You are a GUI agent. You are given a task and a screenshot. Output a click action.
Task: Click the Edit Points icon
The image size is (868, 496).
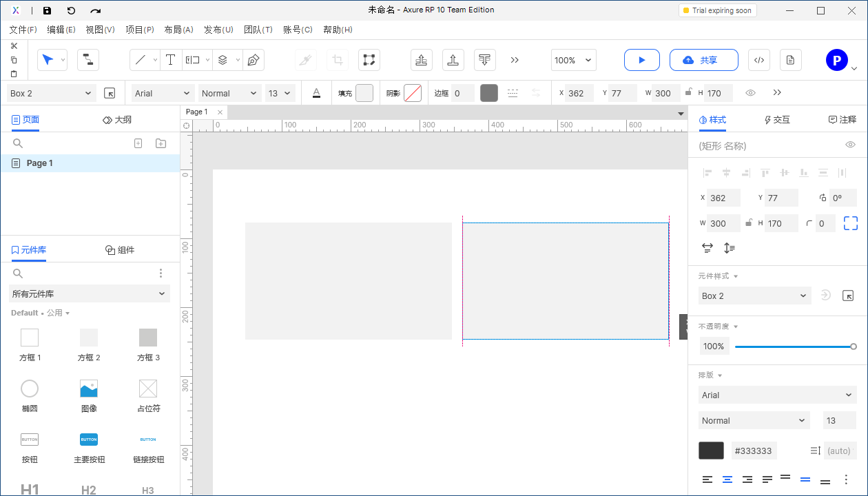coord(369,60)
